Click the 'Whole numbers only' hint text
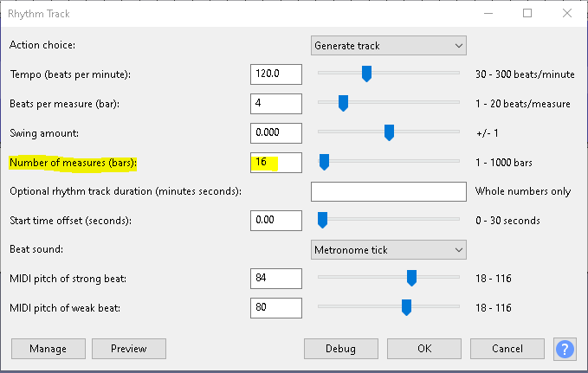Viewport: 588px width, 373px height. click(523, 191)
